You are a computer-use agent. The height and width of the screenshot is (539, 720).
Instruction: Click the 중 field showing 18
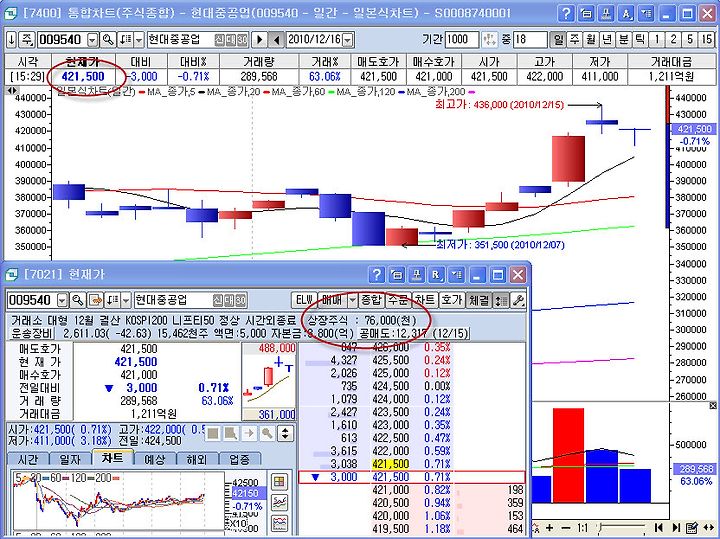click(530, 39)
